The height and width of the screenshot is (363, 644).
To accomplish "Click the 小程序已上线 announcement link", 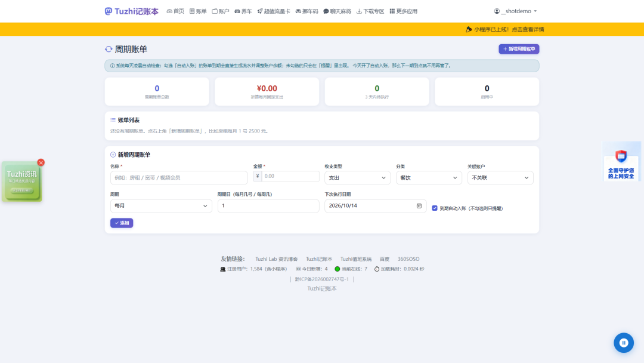I will pyautogui.click(x=505, y=29).
